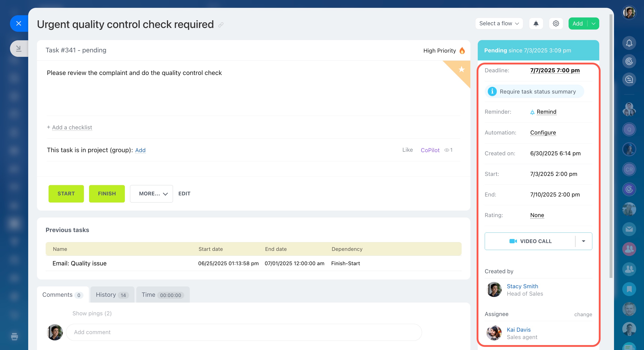This screenshot has height=350, width=644.
Task: Add the task to a project group
Action: coord(140,150)
